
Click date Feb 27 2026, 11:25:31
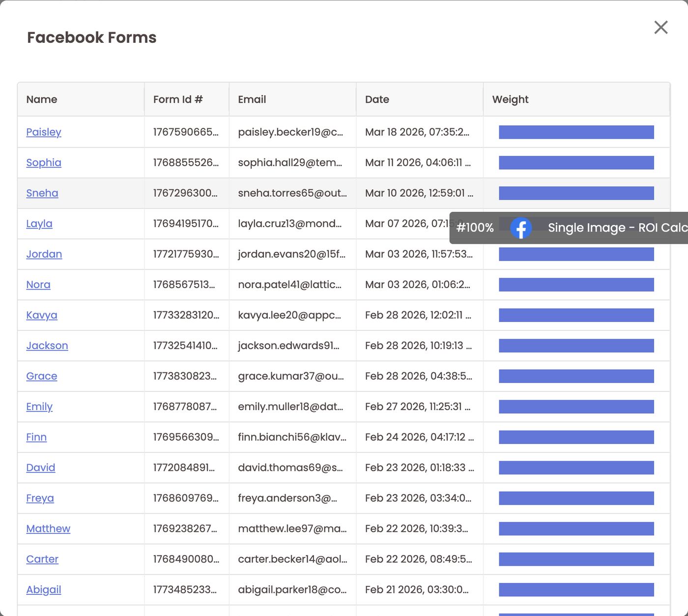pyautogui.click(x=418, y=407)
